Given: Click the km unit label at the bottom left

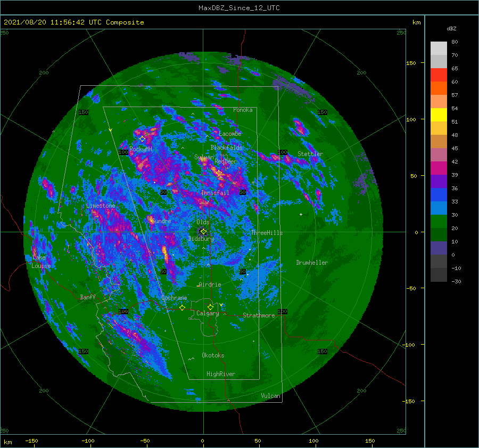Looking at the screenshot, I should pyautogui.click(x=7, y=442).
